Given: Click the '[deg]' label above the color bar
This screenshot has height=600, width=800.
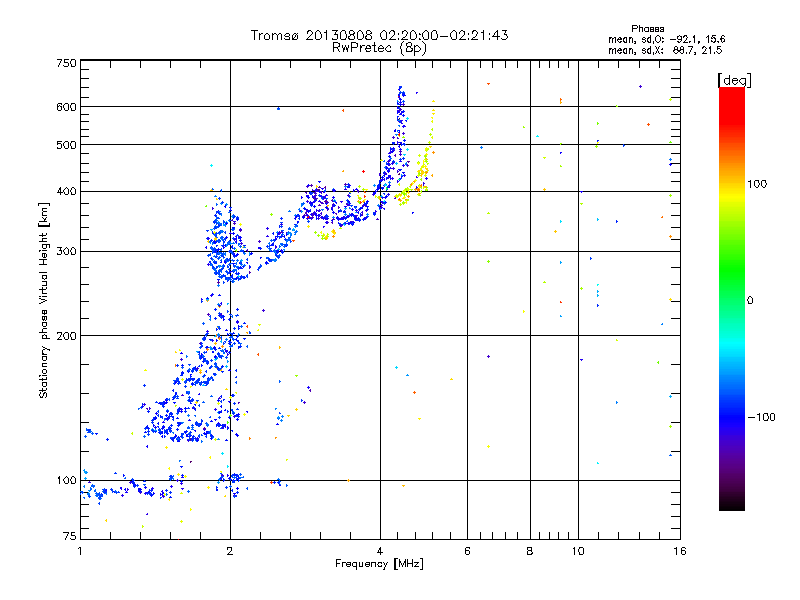Looking at the screenshot, I should (734, 80).
